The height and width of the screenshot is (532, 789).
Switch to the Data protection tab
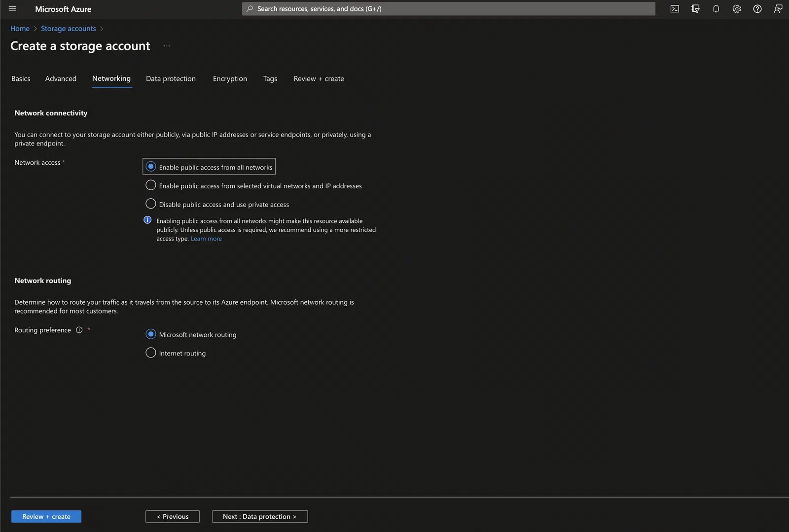coord(171,79)
